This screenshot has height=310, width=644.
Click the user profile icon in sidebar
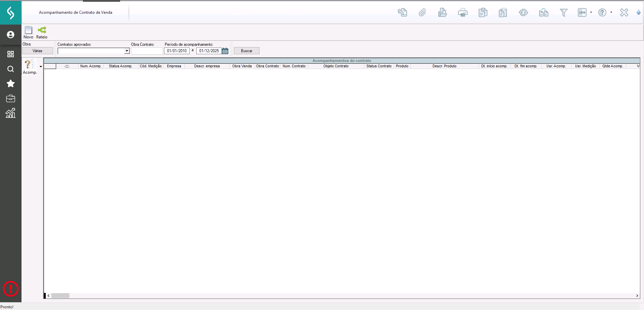pyautogui.click(x=11, y=35)
